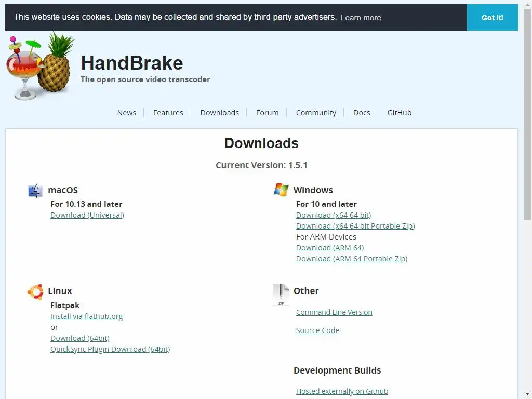532x399 pixels.
Task: Open Hosted externally on Github link
Action: pos(342,391)
